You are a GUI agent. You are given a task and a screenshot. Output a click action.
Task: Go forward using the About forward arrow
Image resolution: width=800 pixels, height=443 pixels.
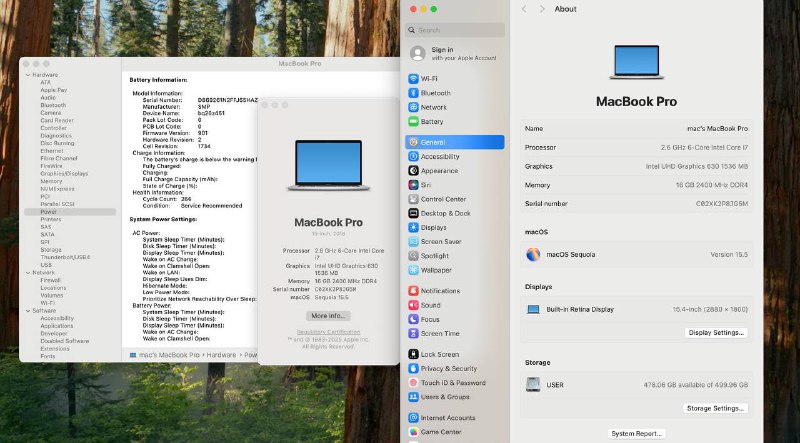tap(542, 9)
